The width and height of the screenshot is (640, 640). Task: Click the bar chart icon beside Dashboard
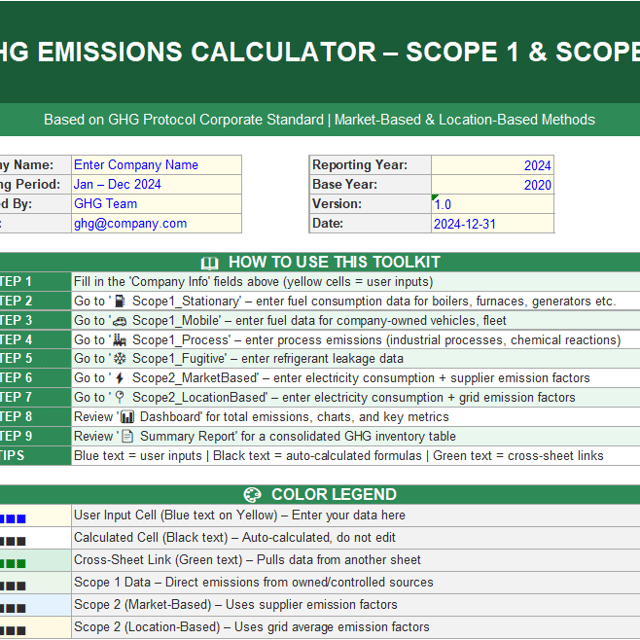(127, 417)
